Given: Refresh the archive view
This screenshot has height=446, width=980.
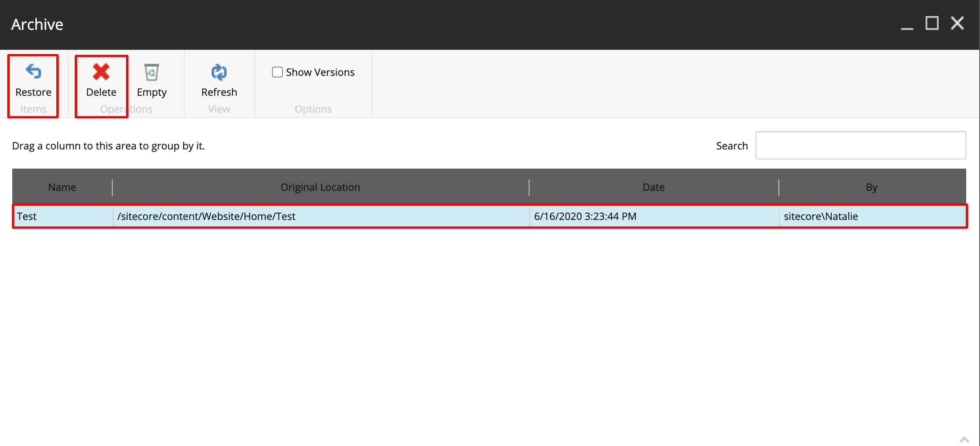Looking at the screenshot, I should [219, 81].
